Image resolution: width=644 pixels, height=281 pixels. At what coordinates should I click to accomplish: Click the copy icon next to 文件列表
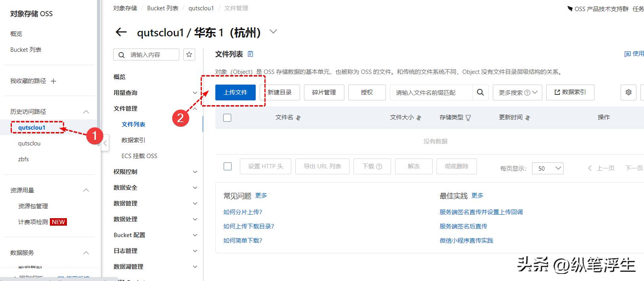pyautogui.click(x=250, y=54)
